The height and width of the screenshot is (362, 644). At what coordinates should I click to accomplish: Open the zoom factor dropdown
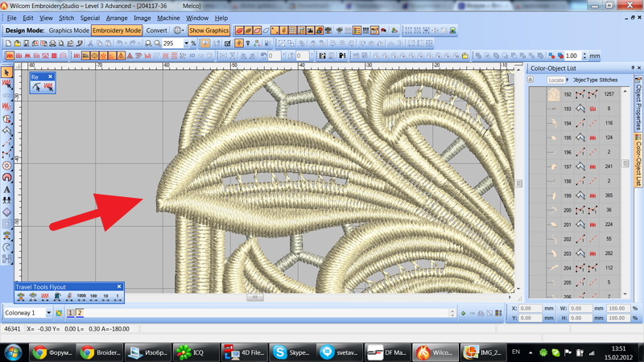tap(186, 43)
